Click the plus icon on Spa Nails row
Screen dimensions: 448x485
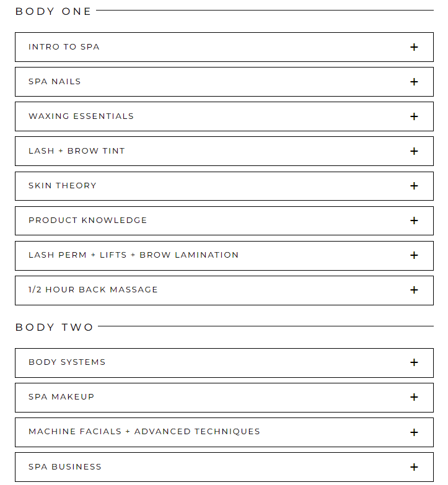click(x=414, y=82)
